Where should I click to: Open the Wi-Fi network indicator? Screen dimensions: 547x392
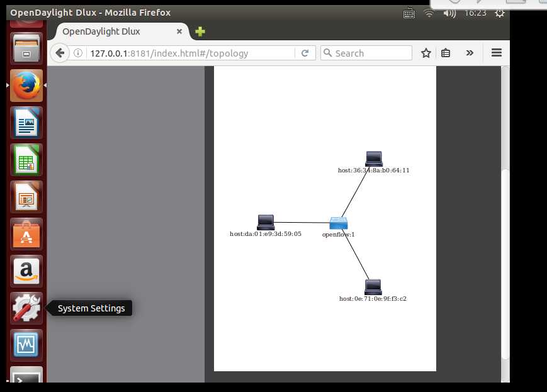[429, 13]
